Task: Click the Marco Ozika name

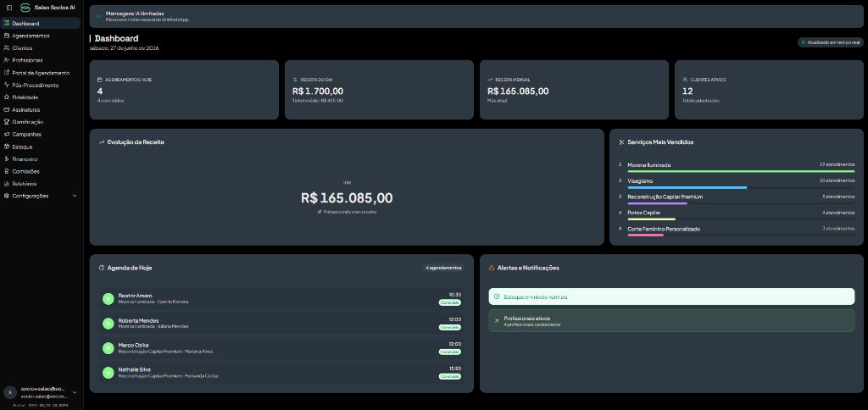Action: (x=133, y=345)
